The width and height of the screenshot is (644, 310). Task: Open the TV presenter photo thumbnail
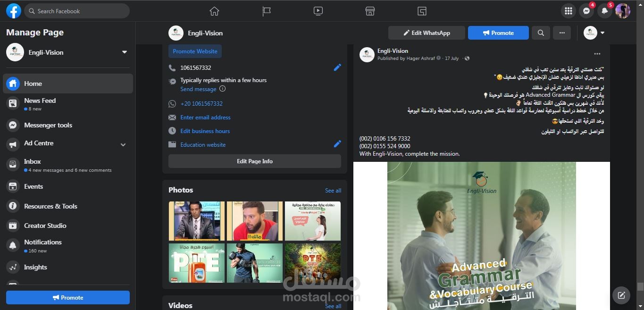click(197, 221)
